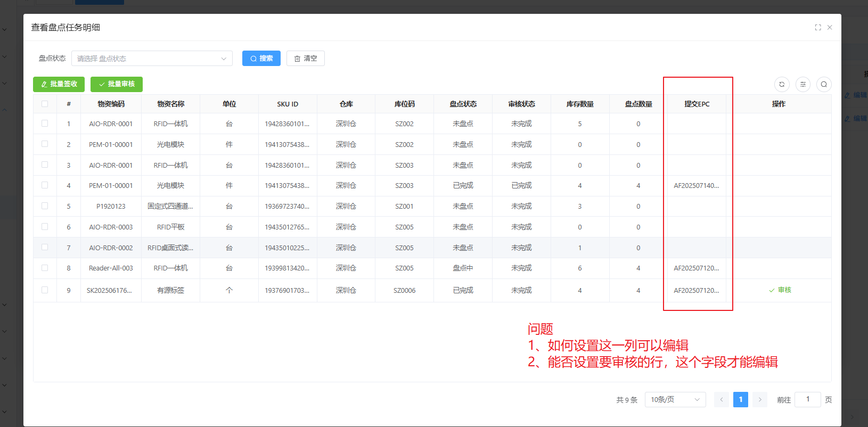Click the 固定式四通道... name cell

coord(170,207)
